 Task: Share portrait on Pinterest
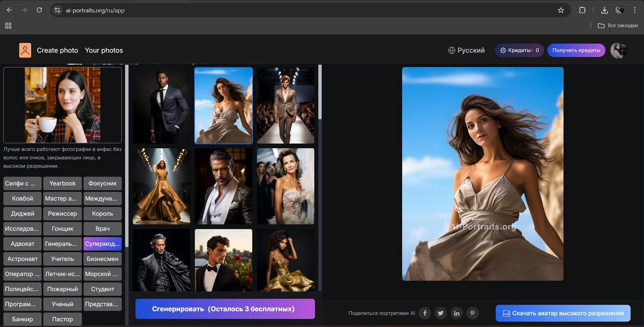point(472,313)
